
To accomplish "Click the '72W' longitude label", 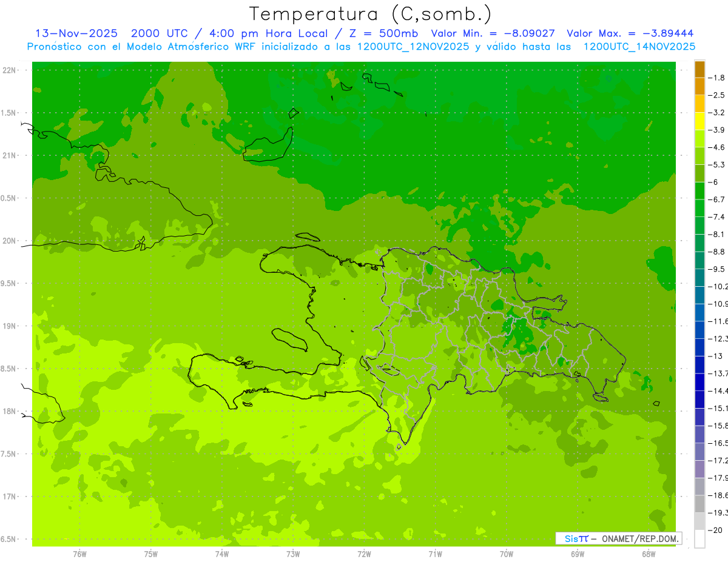I will point(365,554).
